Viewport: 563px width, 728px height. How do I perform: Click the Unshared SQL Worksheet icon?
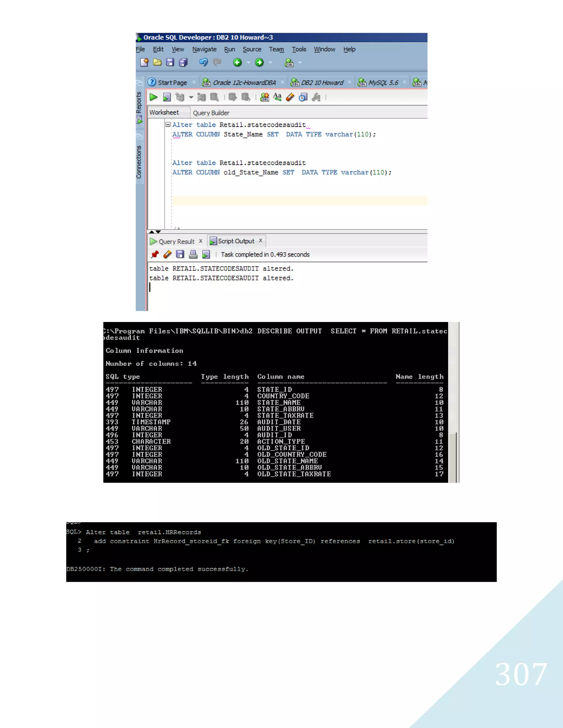click(264, 97)
